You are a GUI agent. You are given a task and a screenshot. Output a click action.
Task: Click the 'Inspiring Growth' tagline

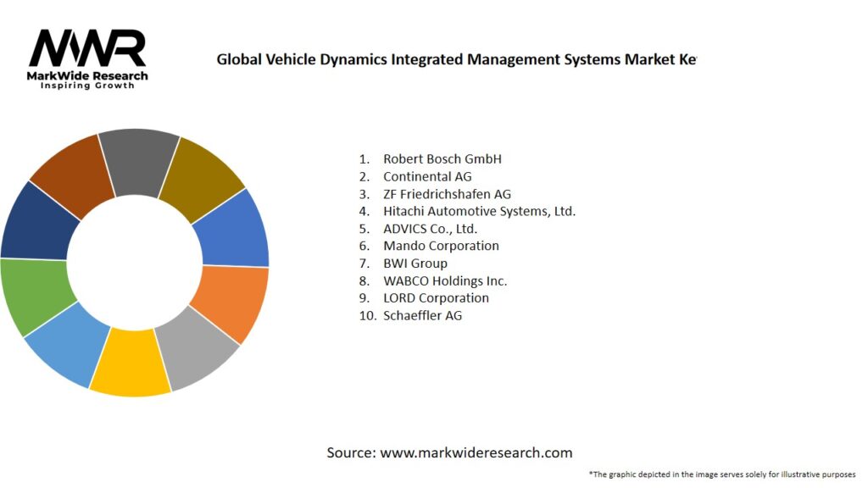[87, 86]
